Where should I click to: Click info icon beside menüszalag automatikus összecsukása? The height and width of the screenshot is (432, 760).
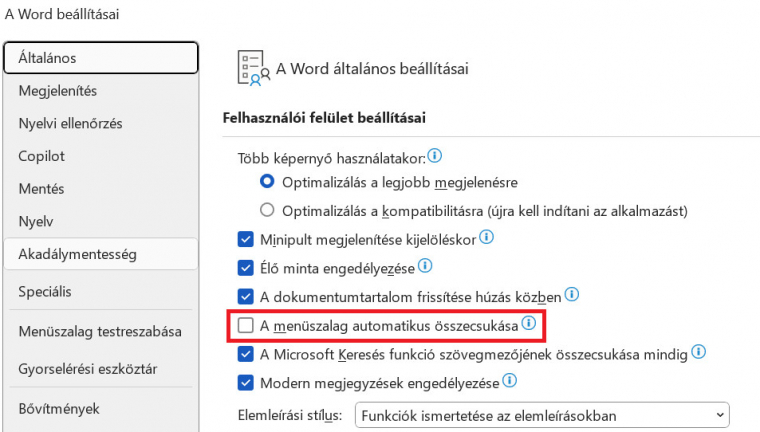point(528,323)
